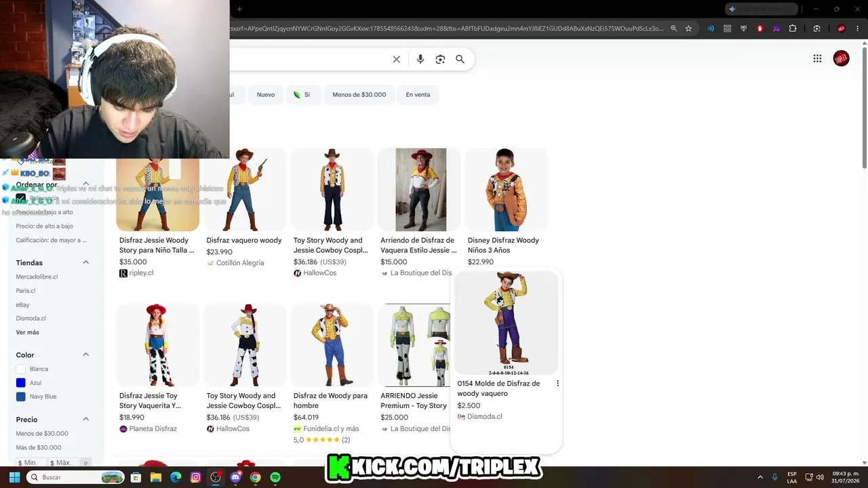Image resolution: width=868 pixels, height=488 pixels.
Task: Click the maximum price field
Action: pyautogui.click(x=63, y=462)
